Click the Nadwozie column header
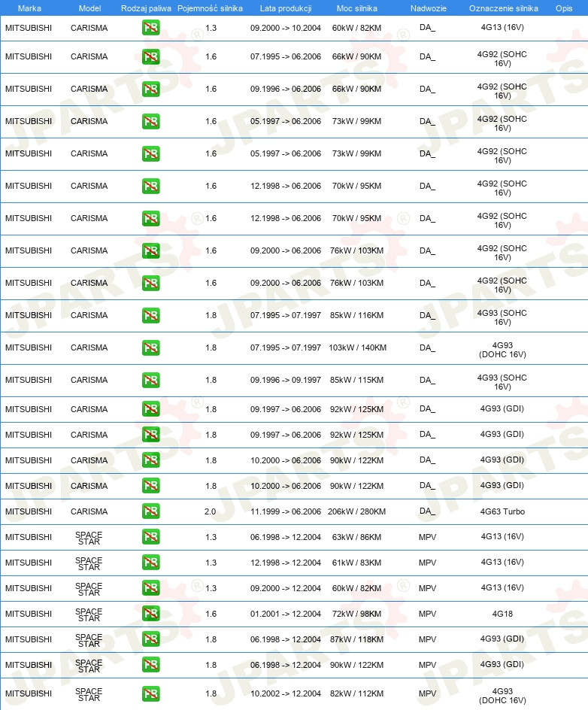 point(428,8)
